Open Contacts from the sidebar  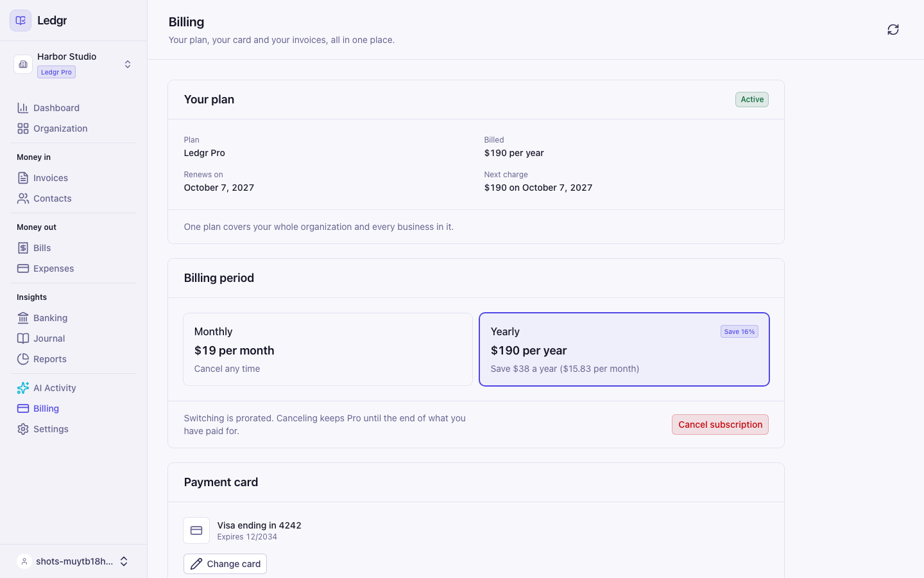click(x=74, y=198)
